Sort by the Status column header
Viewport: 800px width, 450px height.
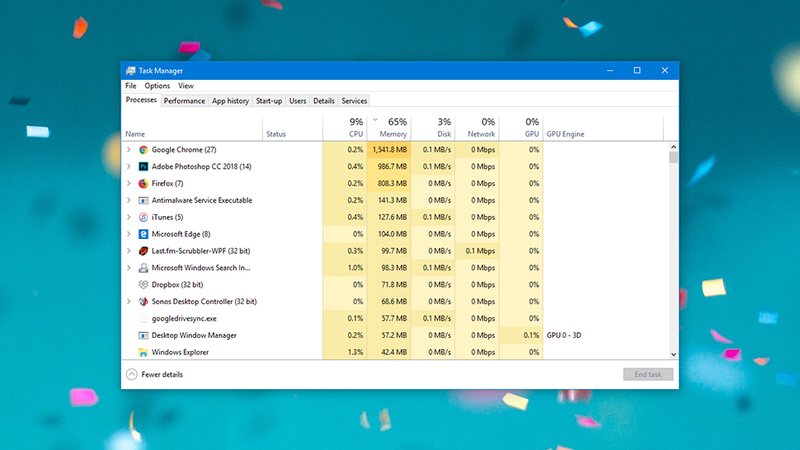point(292,128)
